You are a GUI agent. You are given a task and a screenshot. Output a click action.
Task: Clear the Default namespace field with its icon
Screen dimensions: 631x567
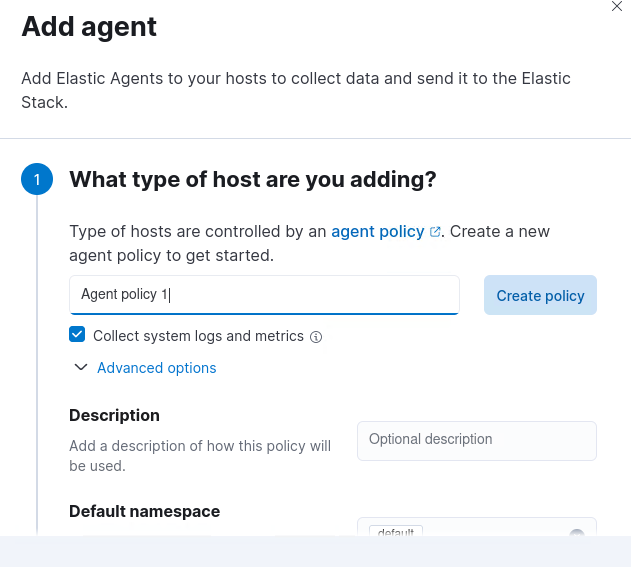pyautogui.click(x=577, y=533)
